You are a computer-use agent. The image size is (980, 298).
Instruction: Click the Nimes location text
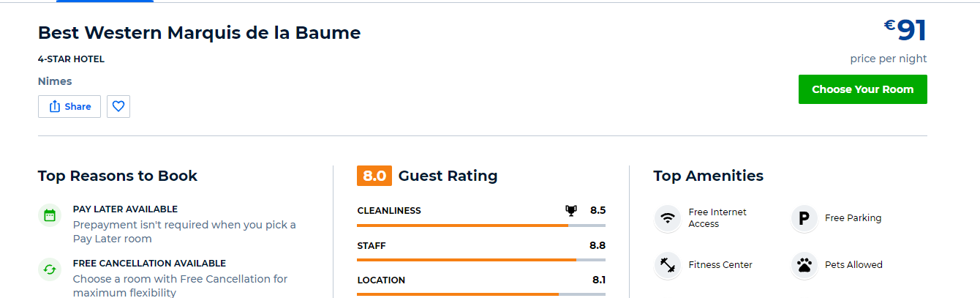point(55,81)
